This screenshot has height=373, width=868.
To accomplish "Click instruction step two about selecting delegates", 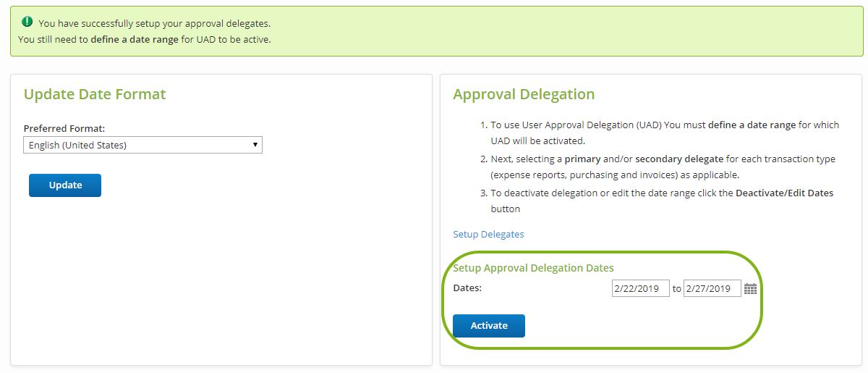I will click(663, 167).
